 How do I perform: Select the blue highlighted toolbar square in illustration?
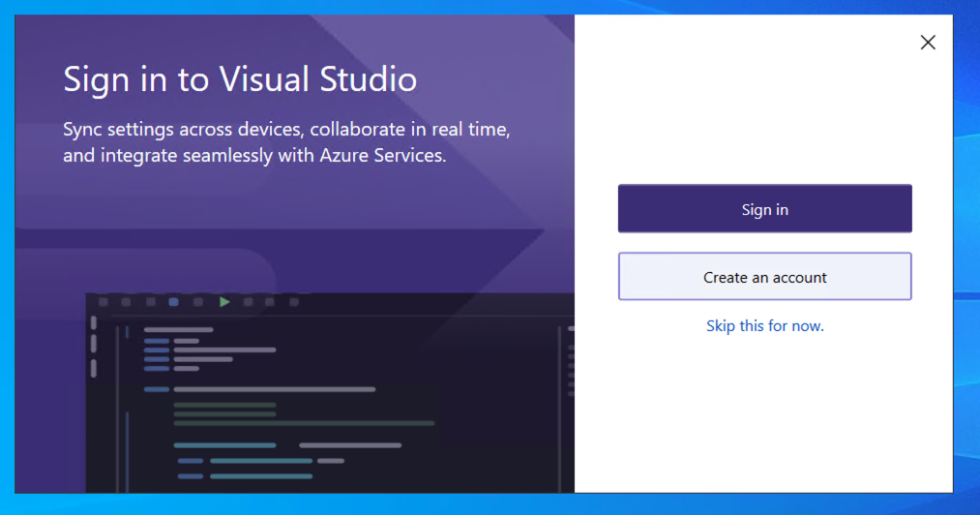coord(174,302)
